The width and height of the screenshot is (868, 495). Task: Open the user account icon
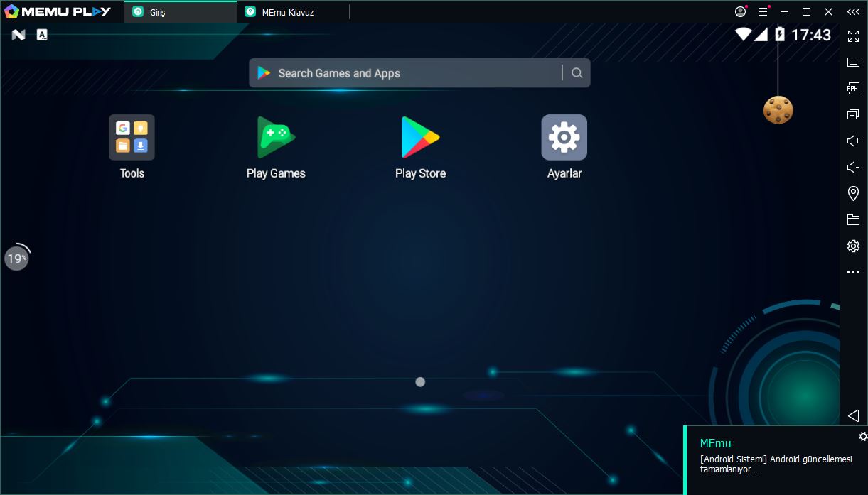pyautogui.click(x=741, y=11)
